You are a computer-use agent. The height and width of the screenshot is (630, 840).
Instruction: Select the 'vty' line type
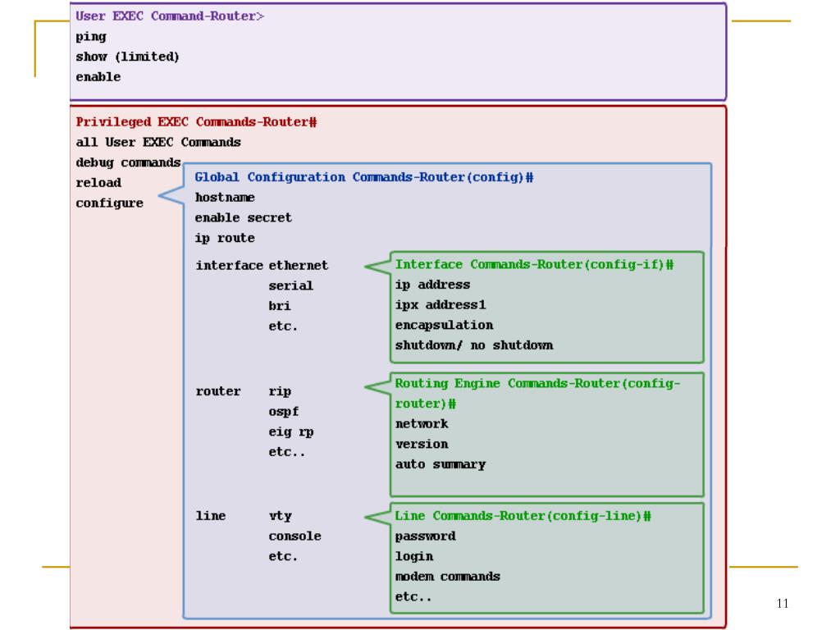(281, 517)
